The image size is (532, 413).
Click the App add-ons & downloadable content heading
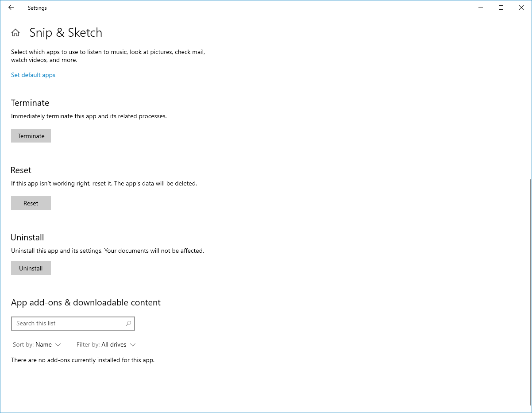[x=86, y=302]
